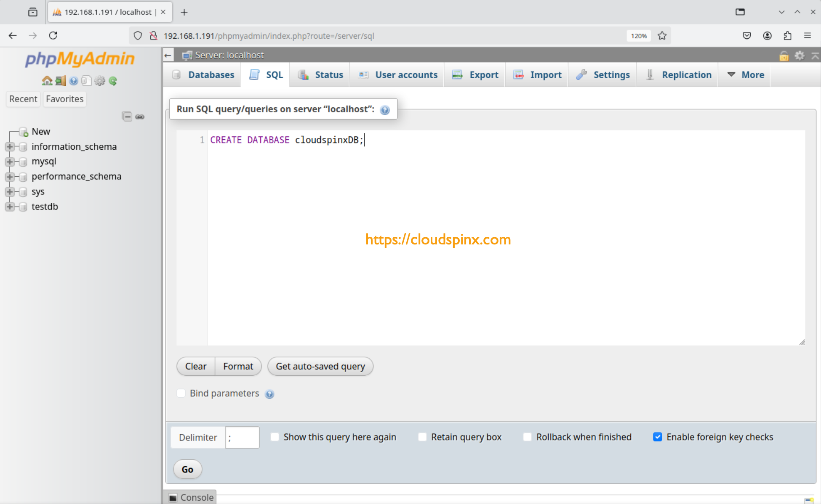Screen dimensions: 821x504
Task: Enable Show this query here again
Action: (x=275, y=437)
